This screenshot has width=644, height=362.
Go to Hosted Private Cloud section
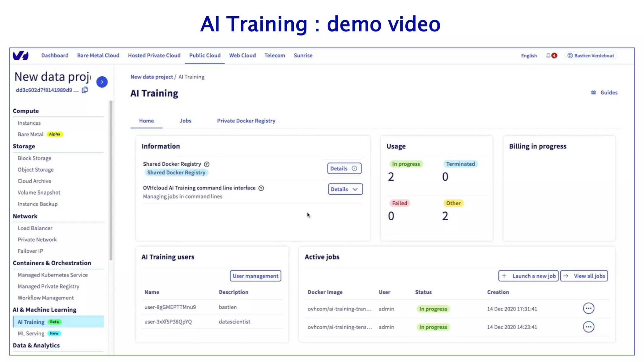pos(154,55)
